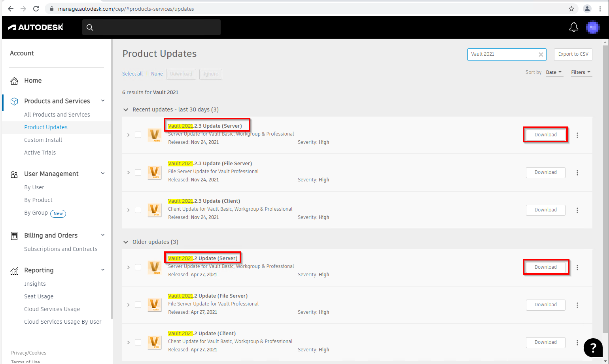
Task: Download Vault 2021.2 Update (Server)
Action: tap(546, 267)
